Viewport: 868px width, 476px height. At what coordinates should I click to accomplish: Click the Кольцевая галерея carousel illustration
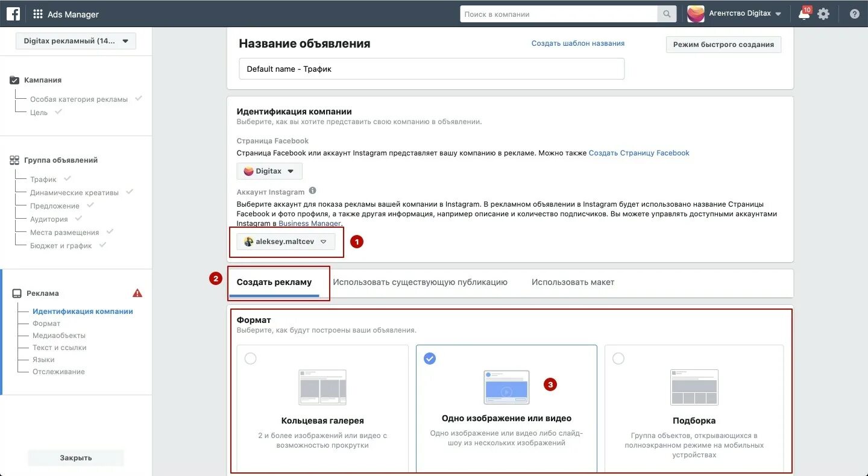tap(322, 387)
